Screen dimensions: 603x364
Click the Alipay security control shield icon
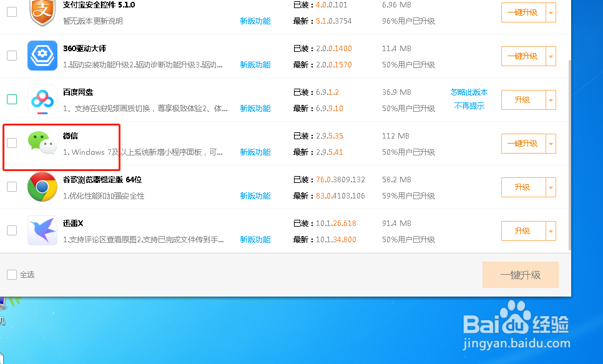42,12
